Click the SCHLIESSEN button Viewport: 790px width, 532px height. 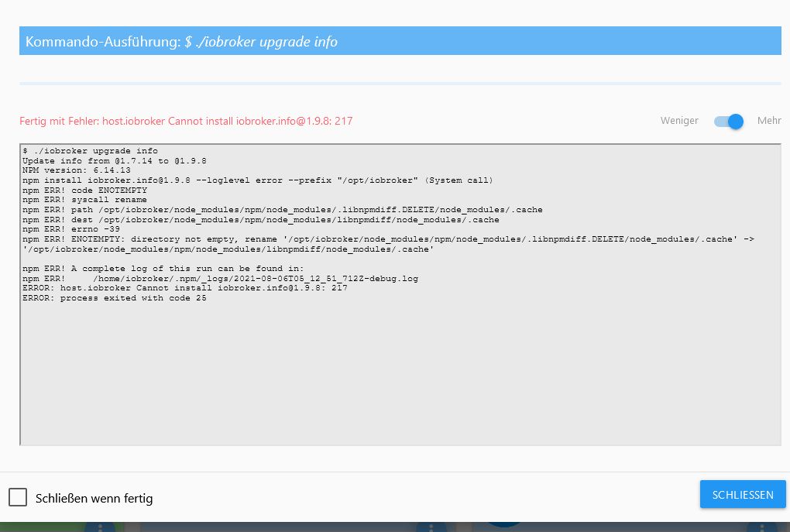coord(743,494)
